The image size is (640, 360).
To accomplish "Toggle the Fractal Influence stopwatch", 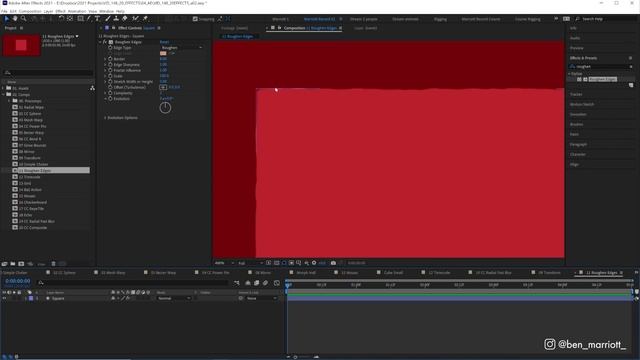I will point(110,70).
